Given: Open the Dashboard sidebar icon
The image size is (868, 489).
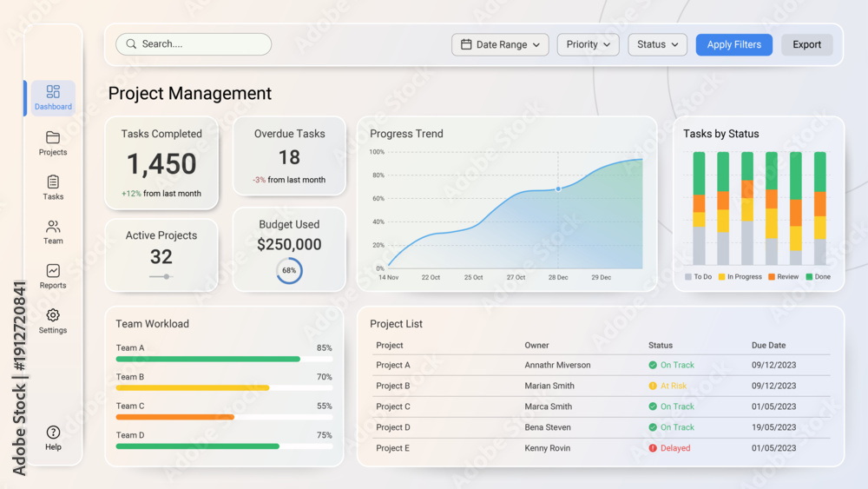Looking at the screenshot, I should [53, 91].
